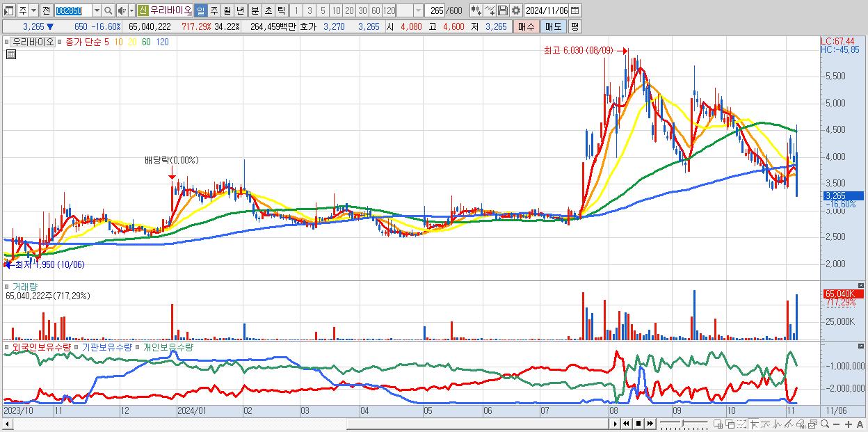Rewind the chart replay
The height and width of the screenshot is (432, 868).
pyautogui.click(x=626, y=424)
